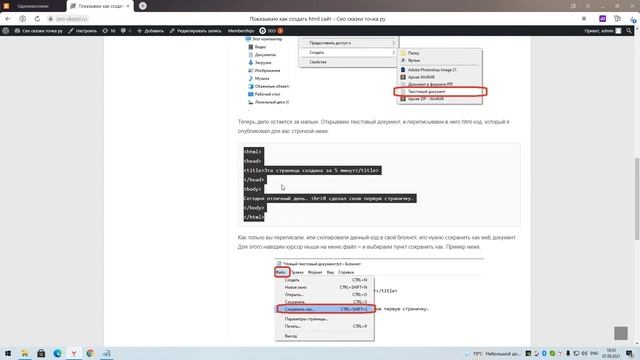Image resolution: width=640 pixels, height=360 pixels.
Task: Open Microsoft Store from the taskbar
Action: tap(41, 353)
